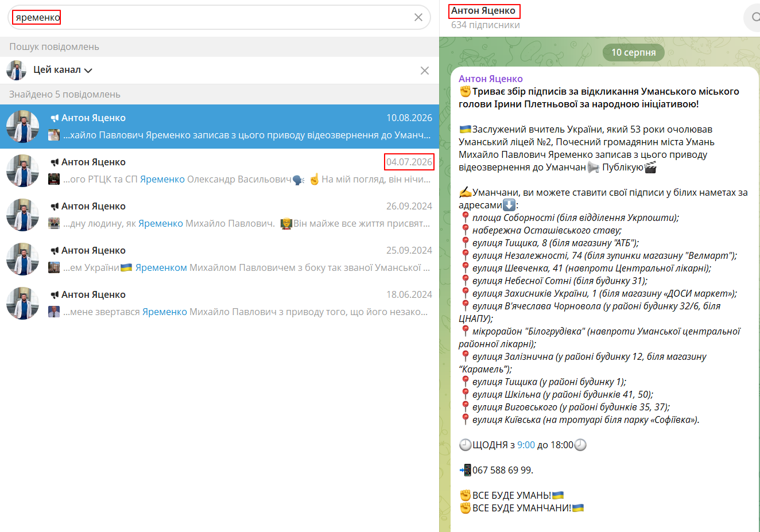The image size is (760, 532).
Task: Open the search result dated 18.06.2024
Action: 219,303
